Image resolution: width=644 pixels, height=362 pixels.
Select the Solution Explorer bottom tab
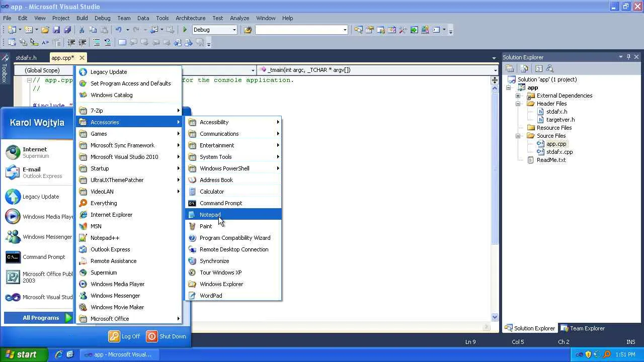click(530, 328)
